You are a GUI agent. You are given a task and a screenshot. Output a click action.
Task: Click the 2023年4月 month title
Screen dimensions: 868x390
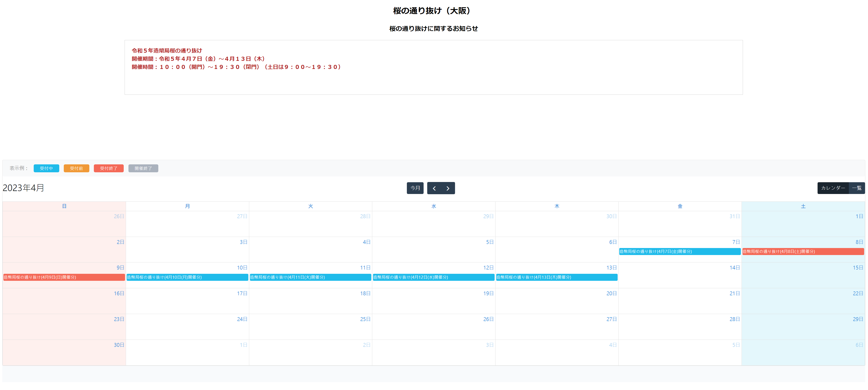click(x=23, y=188)
